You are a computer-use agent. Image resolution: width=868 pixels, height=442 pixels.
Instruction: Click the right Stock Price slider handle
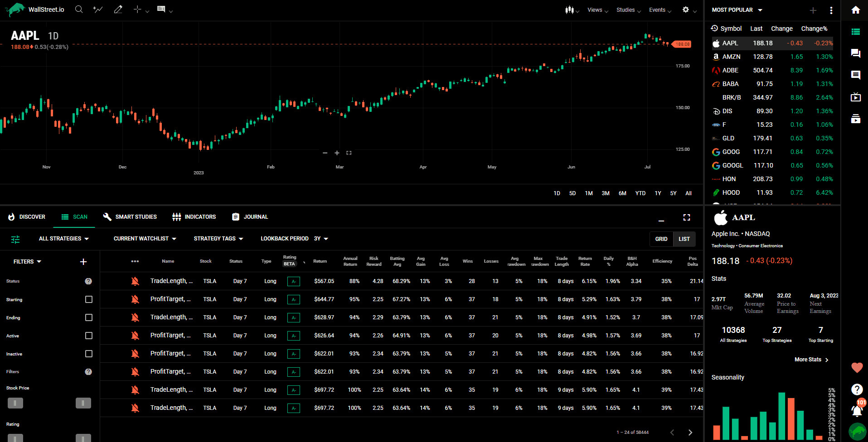[x=83, y=403]
